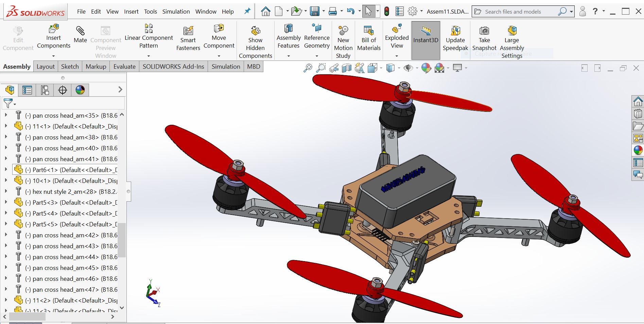This screenshot has height=324, width=644.
Task: Open the Save dropdown arrow
Action: coord(323,12)
